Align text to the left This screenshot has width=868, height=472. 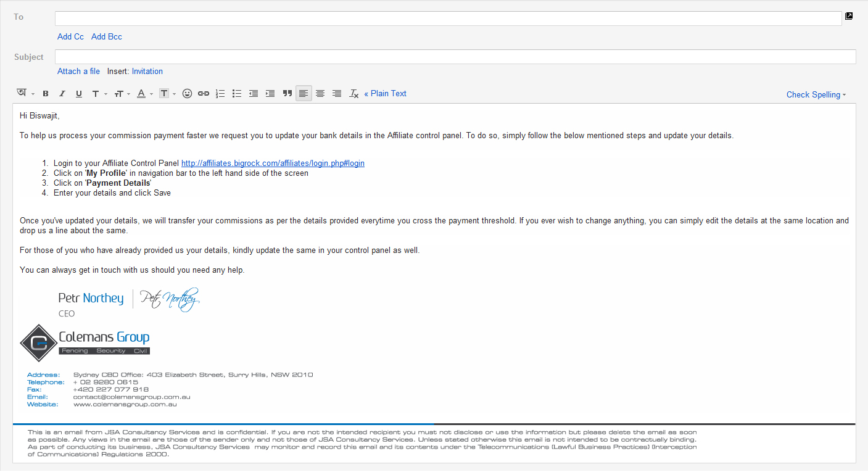(x=304, y=94)
